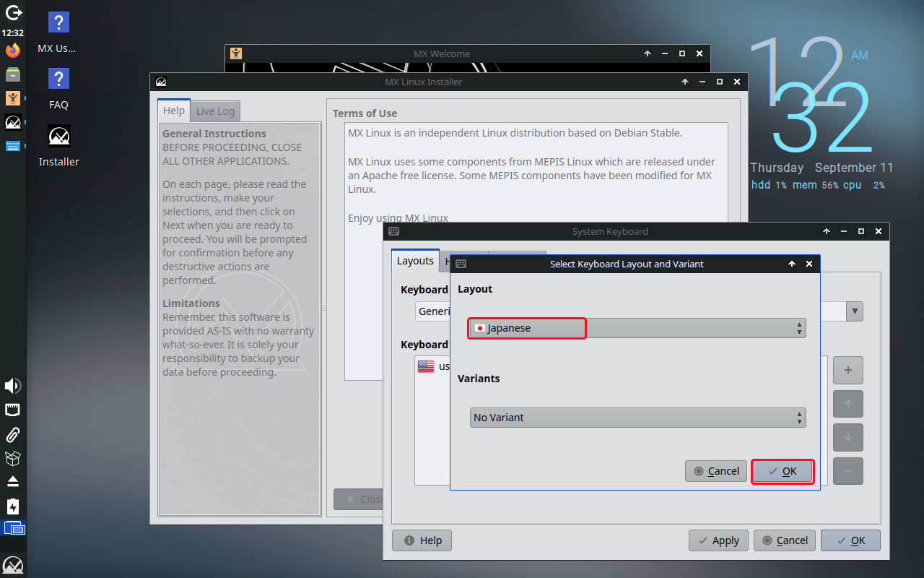Click the add layout plus button
This screenshot has width=924, height=578.
coord(848,370)
